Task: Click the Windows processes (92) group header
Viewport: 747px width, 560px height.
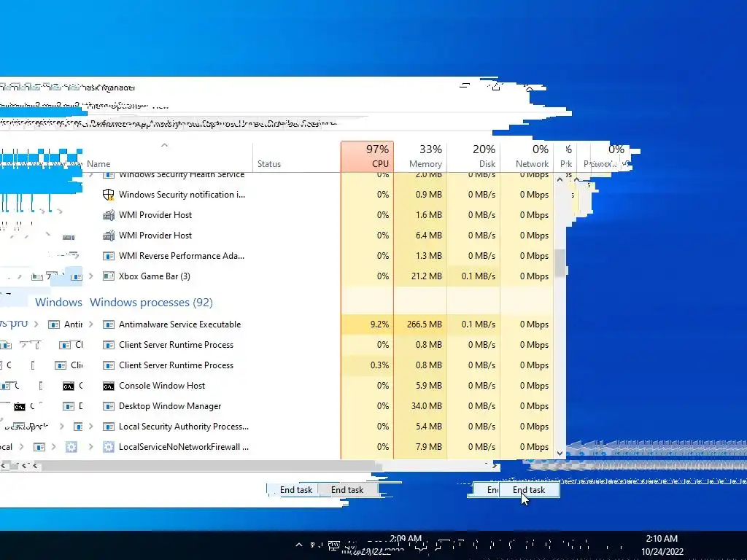Action: point(152,303)
